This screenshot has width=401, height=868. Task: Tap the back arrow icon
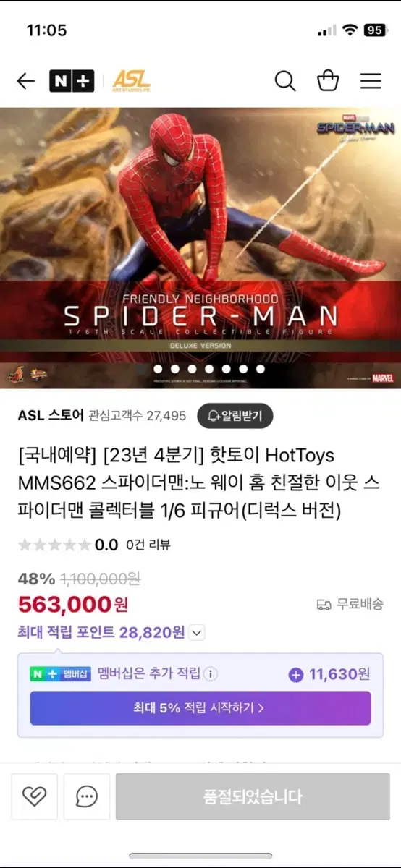point(25,81)
